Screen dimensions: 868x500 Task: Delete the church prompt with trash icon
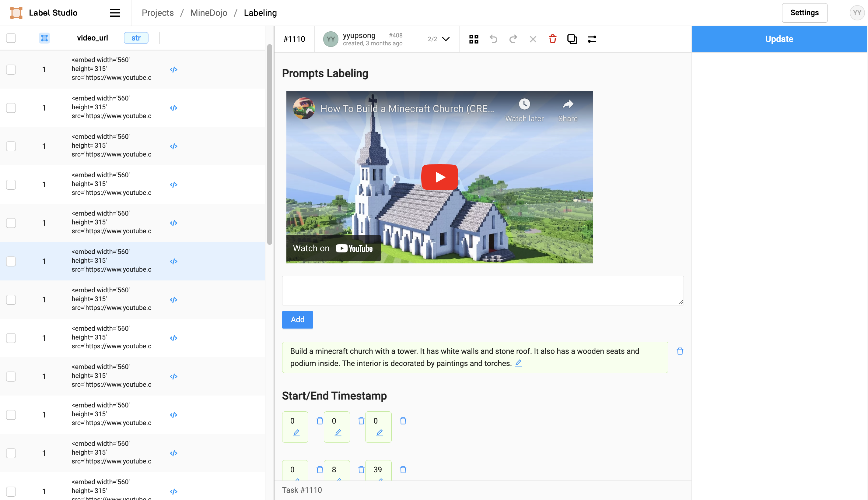coord(680,351)
